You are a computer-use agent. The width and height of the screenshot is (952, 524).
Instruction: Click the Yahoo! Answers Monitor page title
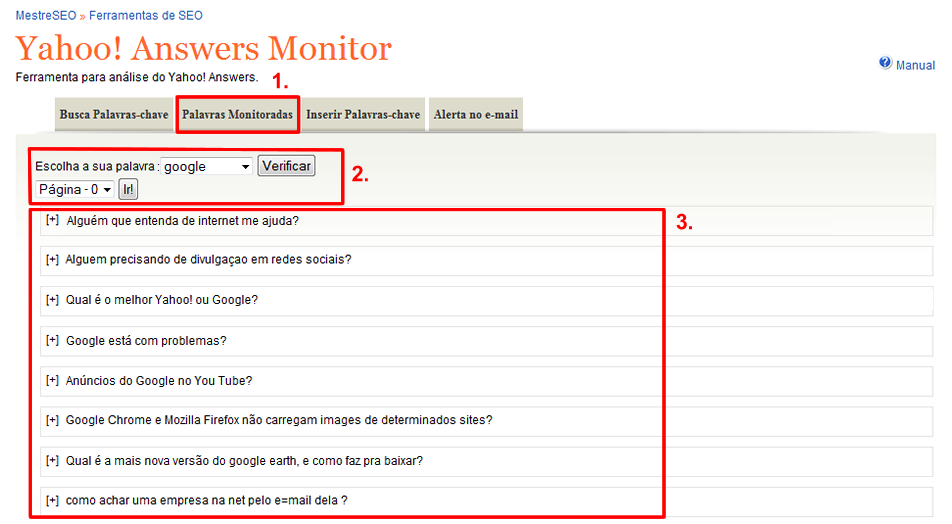point(203,48)
